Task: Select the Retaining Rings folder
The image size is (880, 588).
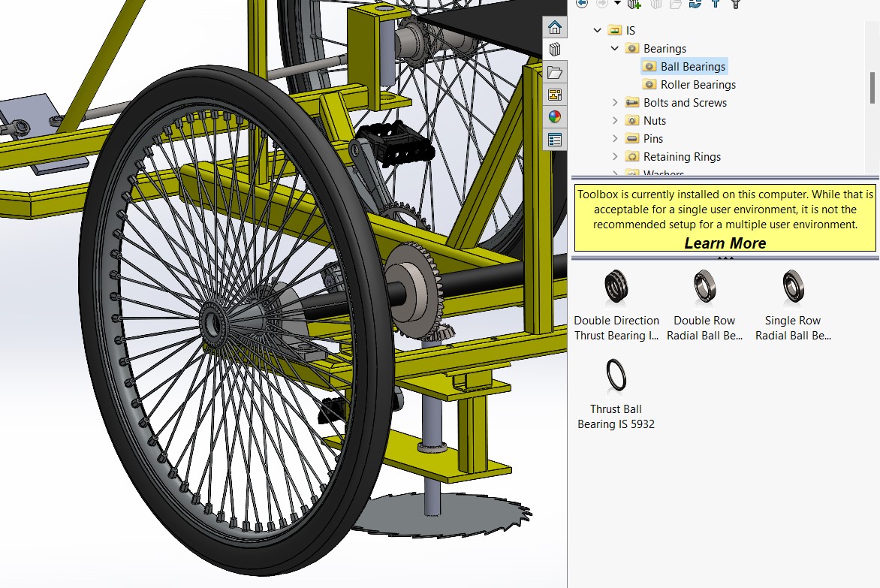Action: pos(673,156)
